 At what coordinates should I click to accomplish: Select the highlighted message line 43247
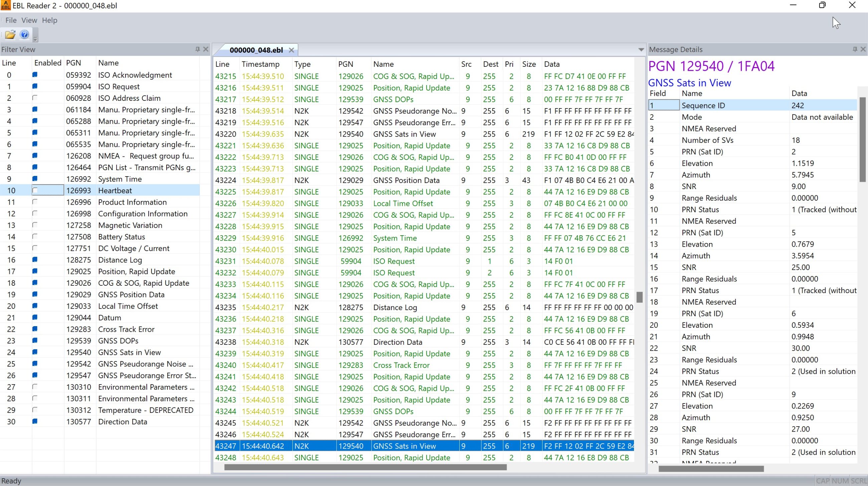pos(424,446)
